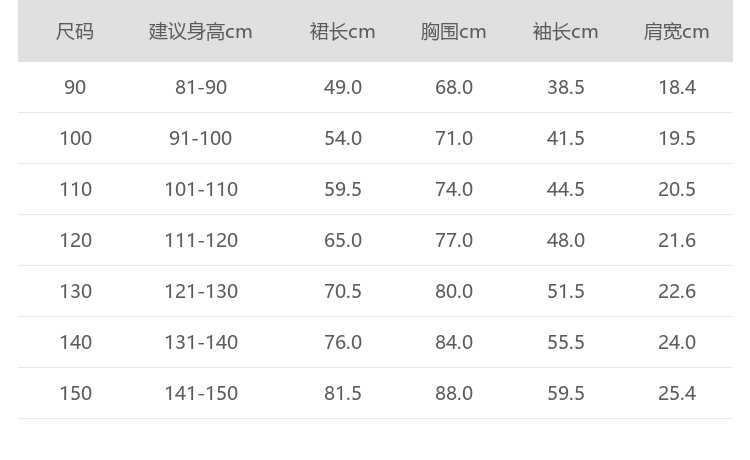This screenshot has width=750, height=460.
Task: Click sleeve length value 48.0
Action: pos(566,240)
